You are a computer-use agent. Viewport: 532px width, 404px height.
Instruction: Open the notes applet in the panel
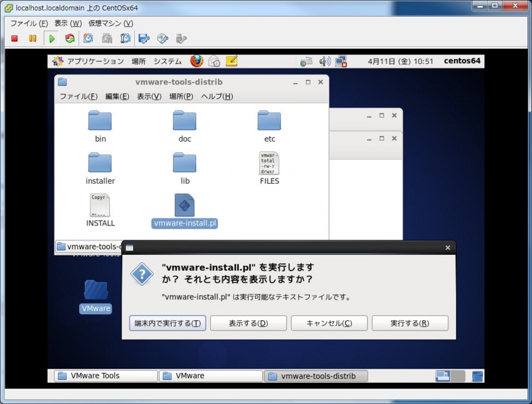click(x=231, y=61)
